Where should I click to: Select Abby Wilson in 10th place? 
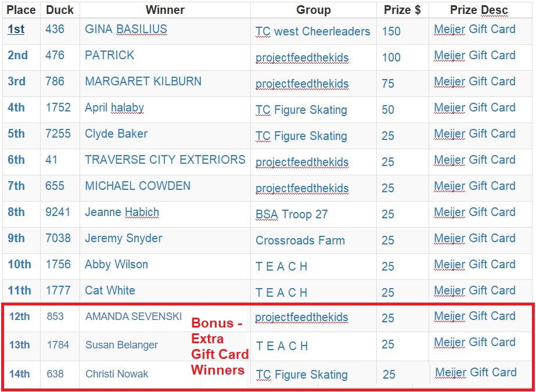[x=116, y=264]
